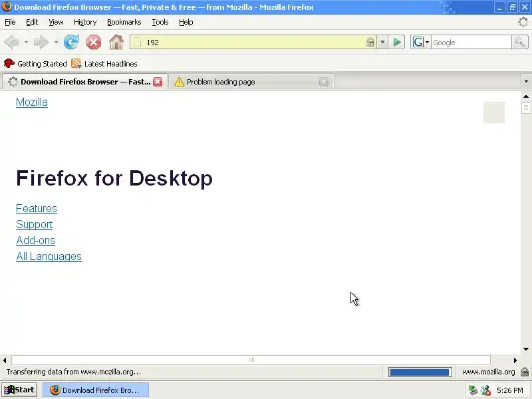Open the Help menu
Screen dimensions: 532x399
pyautogui.click(x=186, y=22)
